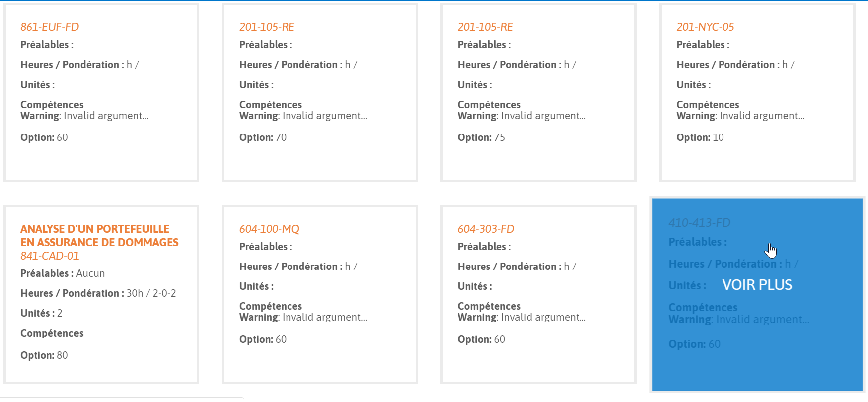Click the Warning message in the 861-EUF-FD card

[84, 116]
